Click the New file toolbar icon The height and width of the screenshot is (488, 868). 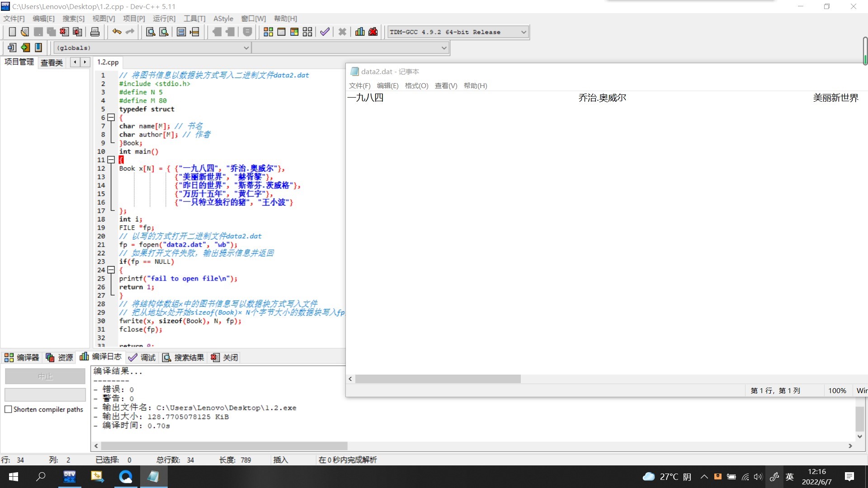click(12, 32)
